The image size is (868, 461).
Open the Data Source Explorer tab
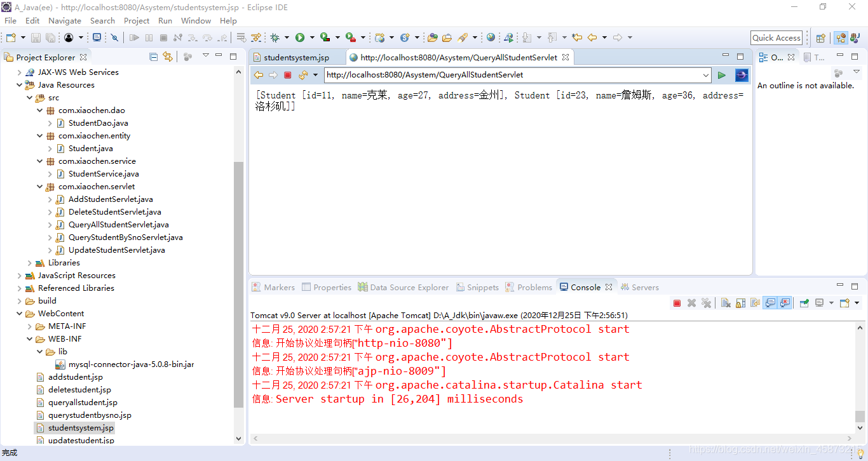[403, 287]
